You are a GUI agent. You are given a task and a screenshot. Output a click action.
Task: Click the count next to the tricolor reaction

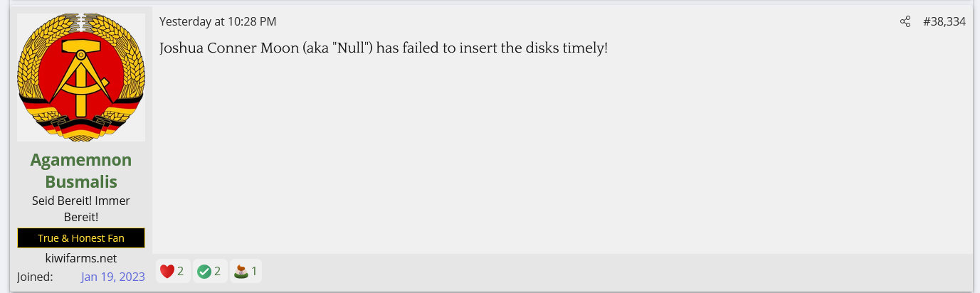pos(254,271)
